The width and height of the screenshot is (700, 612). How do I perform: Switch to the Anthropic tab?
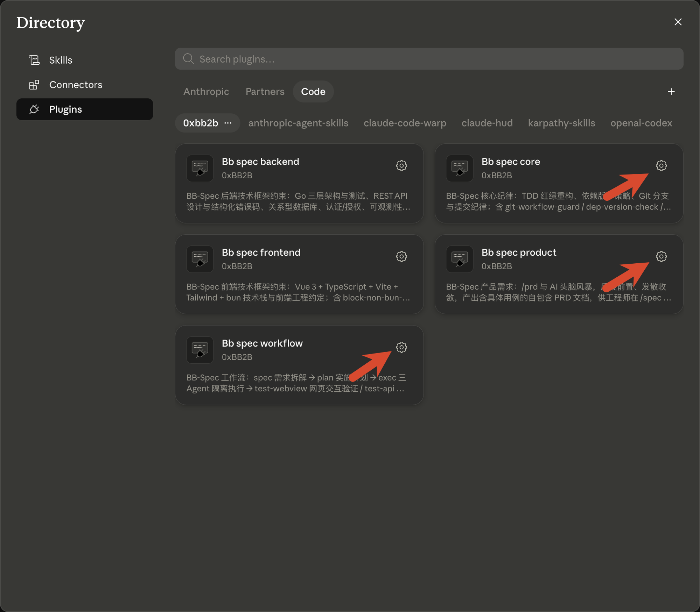coord(206,92)
